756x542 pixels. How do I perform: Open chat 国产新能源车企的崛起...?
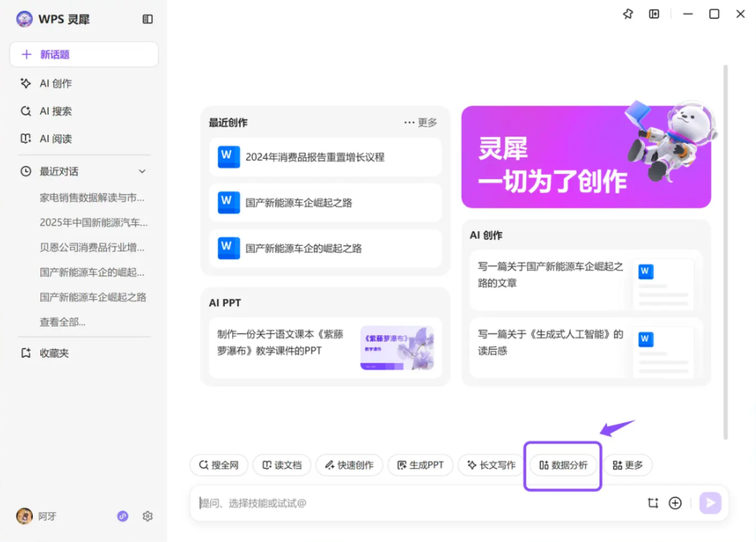[92, 273]
